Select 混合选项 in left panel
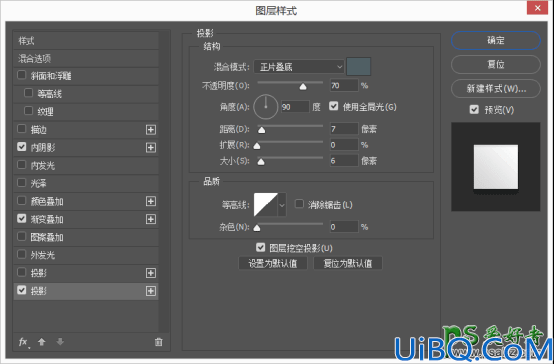554x364 pixels. (x=86, y=59)
